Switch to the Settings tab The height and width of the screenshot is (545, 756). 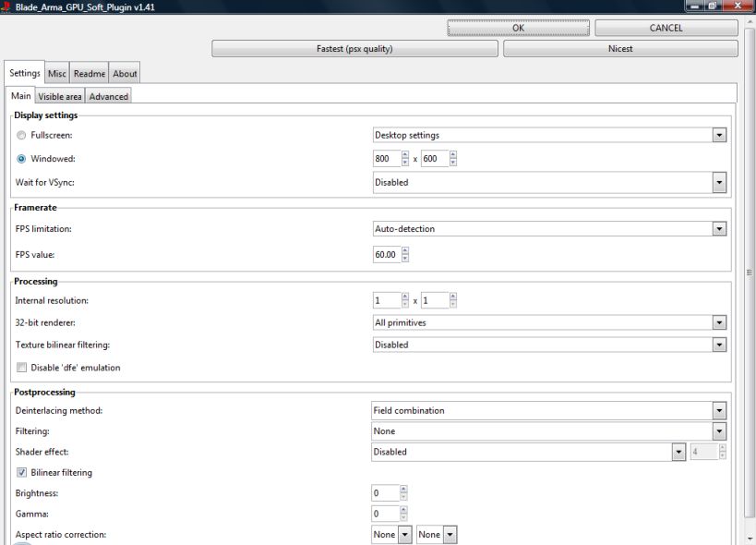point(25,73)
